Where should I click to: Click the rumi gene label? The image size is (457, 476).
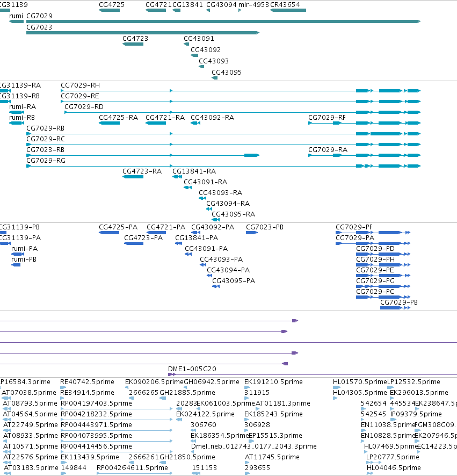coord(16,16)
